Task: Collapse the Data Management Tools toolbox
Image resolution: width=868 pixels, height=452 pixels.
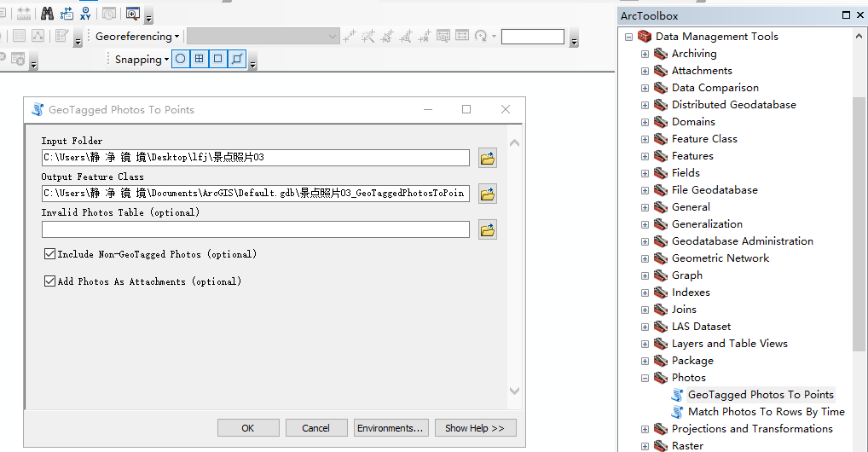Action: (x=629, y=38)
